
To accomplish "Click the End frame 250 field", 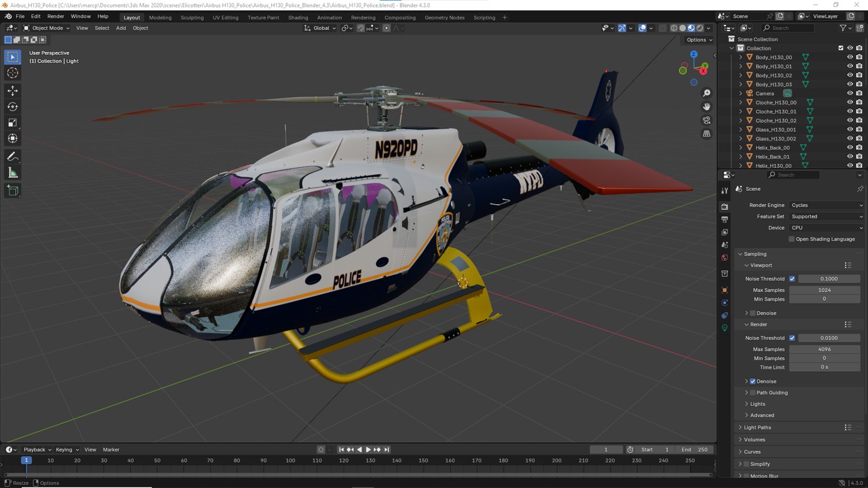I will [694, 450].
